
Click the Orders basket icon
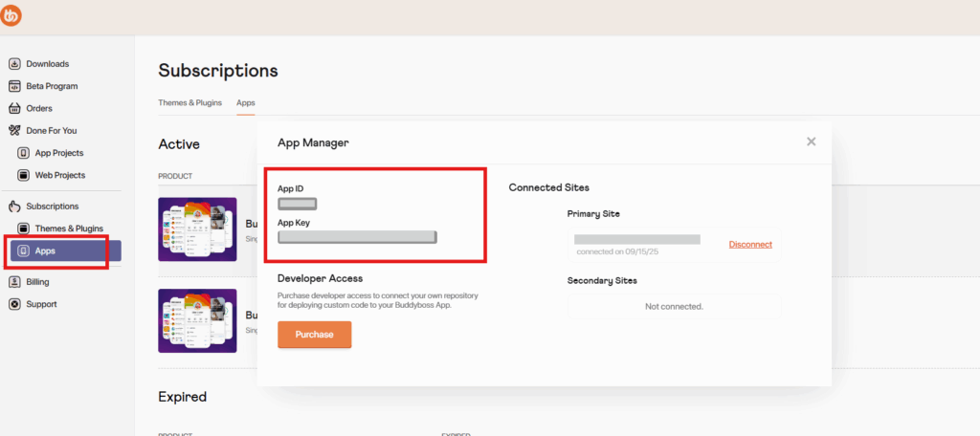tap(14, 108)
